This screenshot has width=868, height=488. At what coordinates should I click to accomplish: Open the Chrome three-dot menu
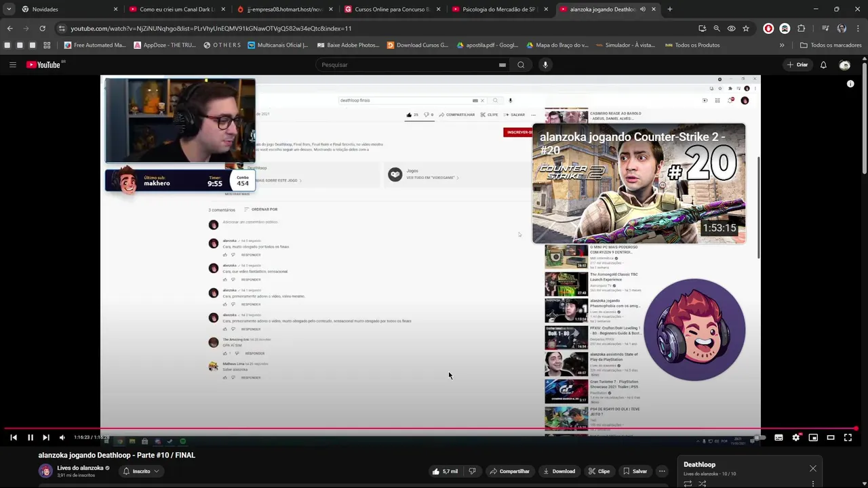coord(859,28)
